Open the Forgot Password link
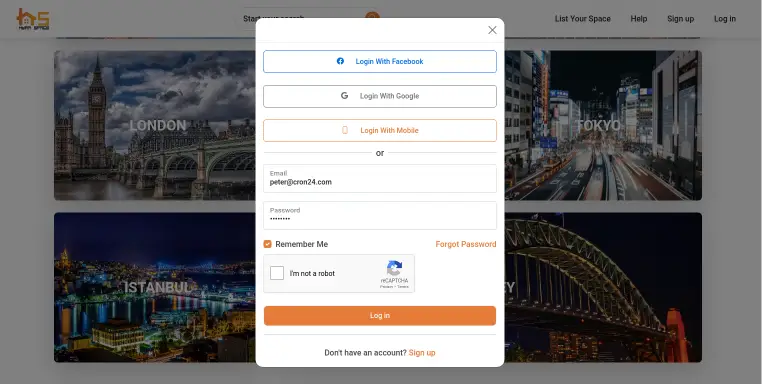Image resolution: width=762 pixels, height=384 pixels. point(466,244)
